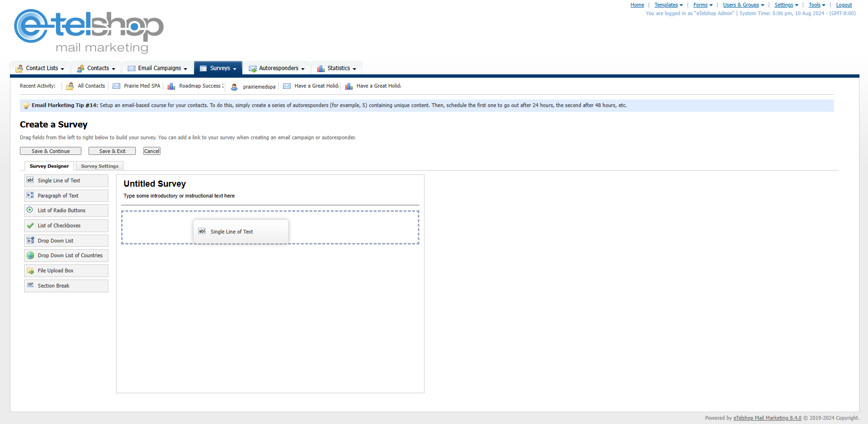Click the File Upload Box icon
This screenshot has height=424, width=868.
click(x=30, y=271)
